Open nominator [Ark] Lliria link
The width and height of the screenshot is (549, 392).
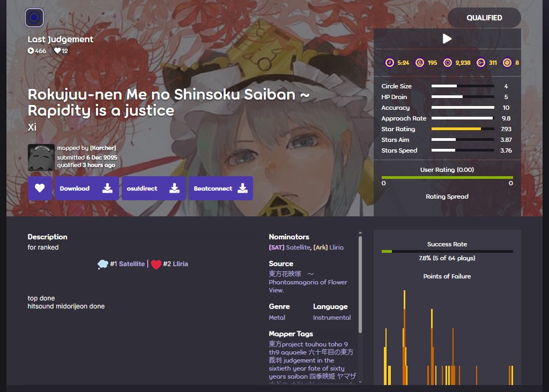[x=329, y=247]
